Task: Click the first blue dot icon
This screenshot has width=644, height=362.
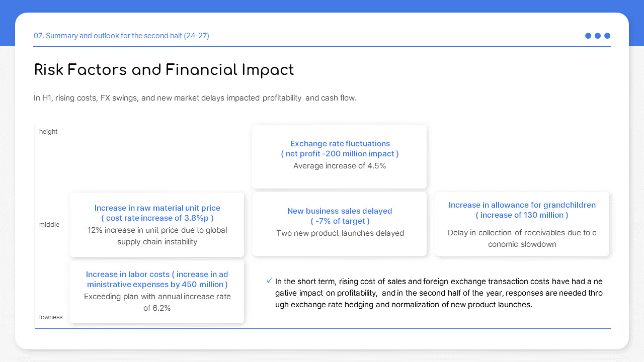Action: coord(588,36)
